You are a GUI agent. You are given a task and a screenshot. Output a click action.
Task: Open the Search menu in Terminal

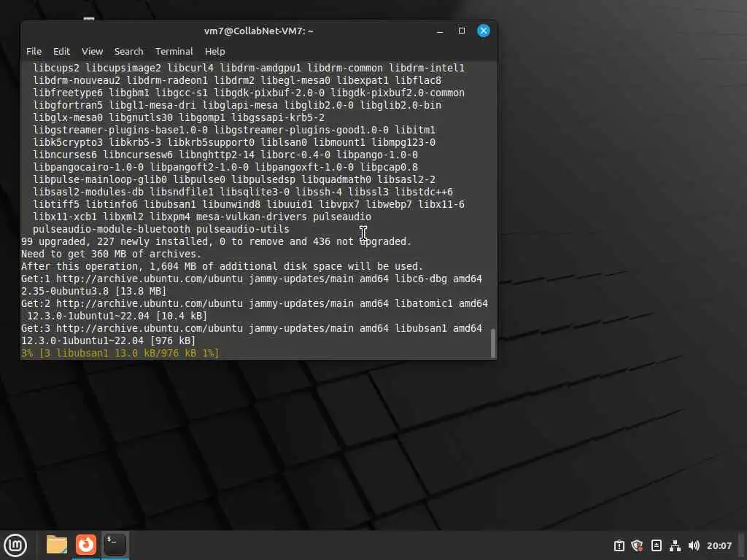coord(128,52)
